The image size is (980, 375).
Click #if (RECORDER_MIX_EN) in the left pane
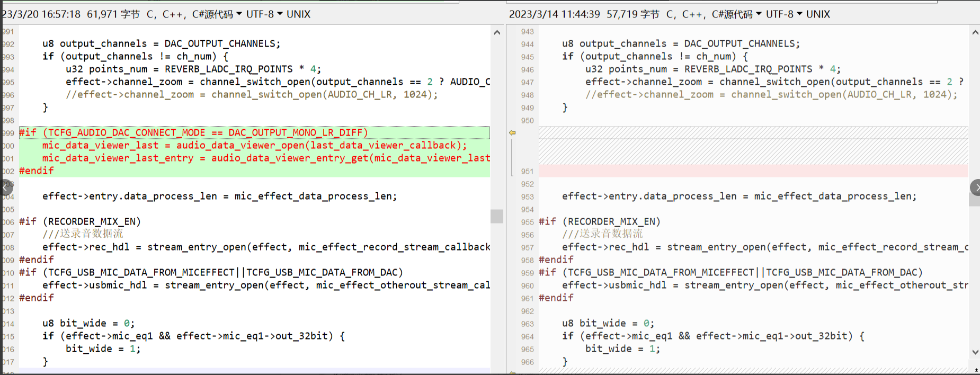click(x=80, y=221)
